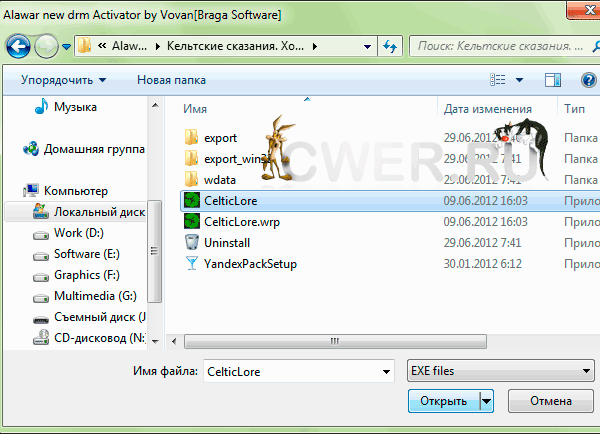The height and width of the screenshot is (434, 600).
Task: Click the Software (E:) drive icon
Action: 41,256
